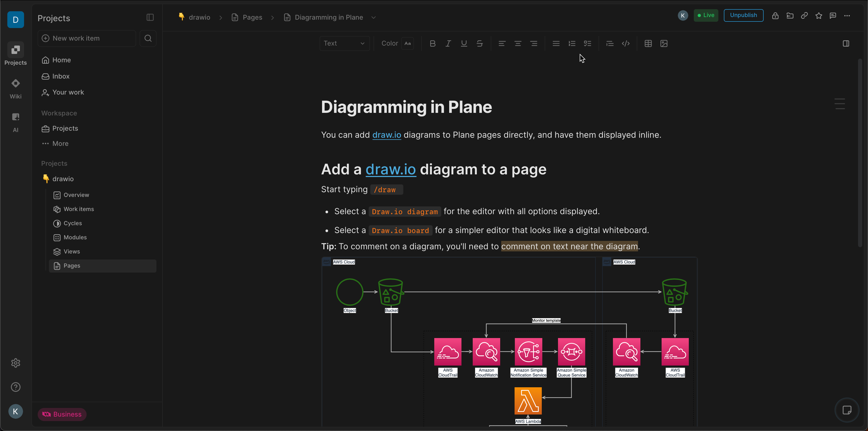This screenshot has height=431, width=868.
Task: Star this page as a favorite
Action: click(819, 15)
